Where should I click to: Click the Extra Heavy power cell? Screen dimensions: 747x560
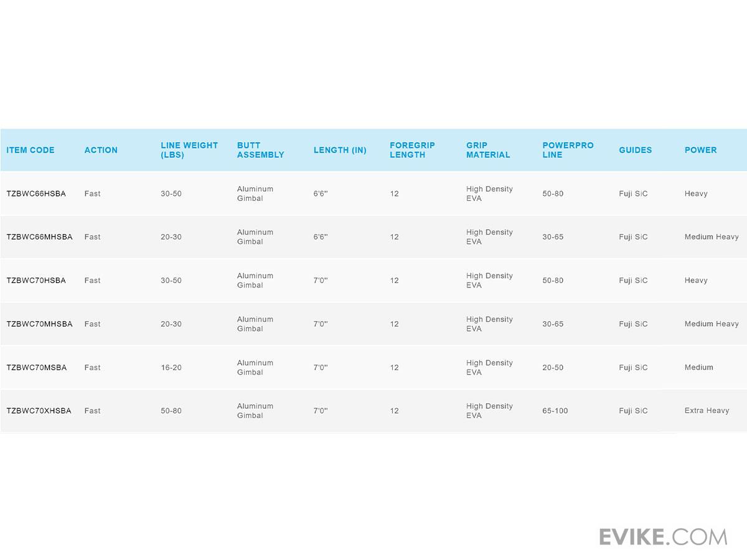(707, 411)
